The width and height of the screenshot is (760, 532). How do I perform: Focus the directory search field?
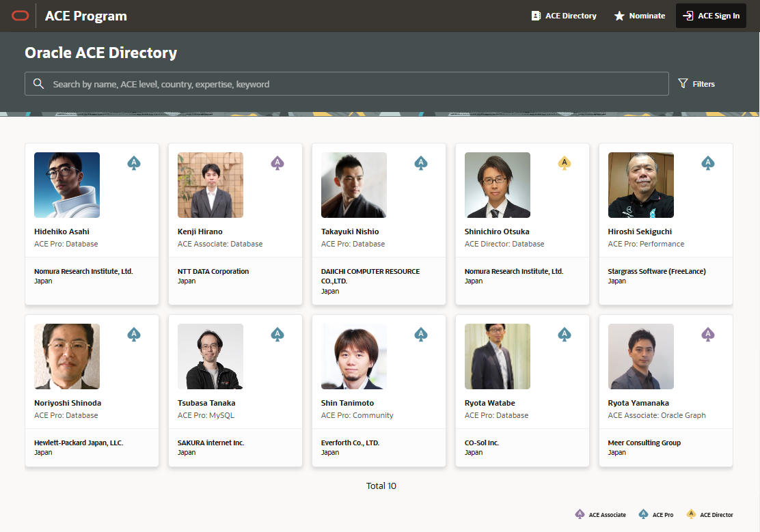pyautogui.click(x=347, y=84)
